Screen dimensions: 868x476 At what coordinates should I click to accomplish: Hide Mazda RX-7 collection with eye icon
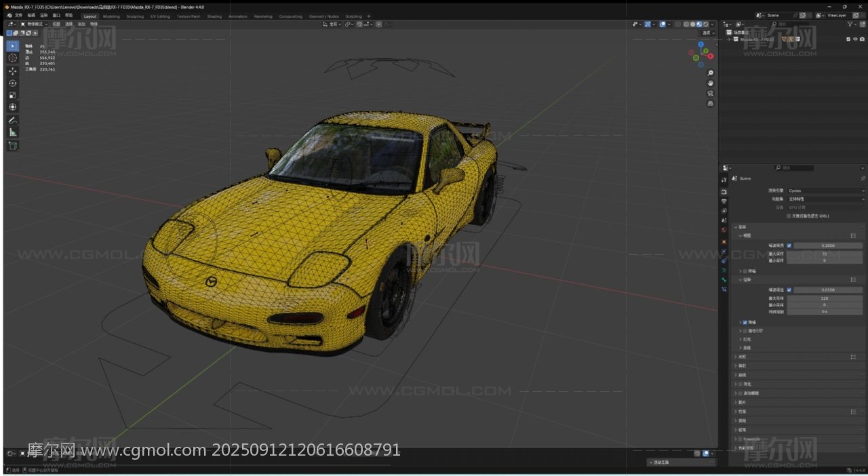[855, 39]
